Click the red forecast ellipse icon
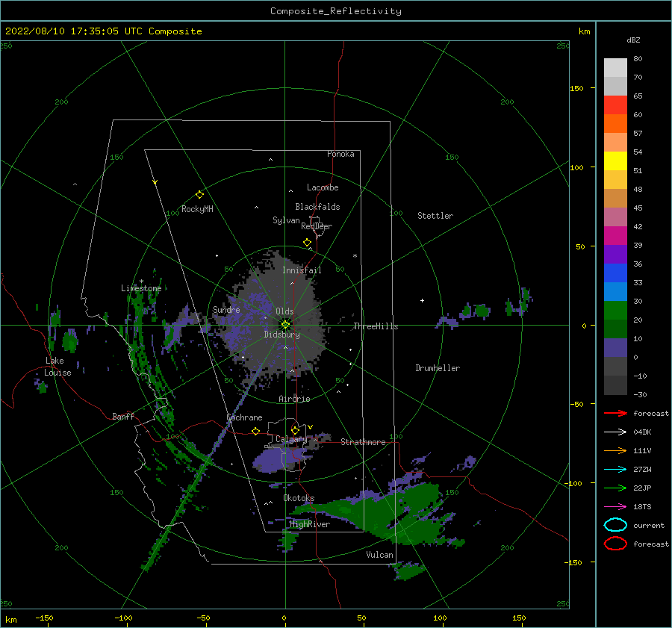Screen dimensions: 672x628 click(x=615, y=544)
